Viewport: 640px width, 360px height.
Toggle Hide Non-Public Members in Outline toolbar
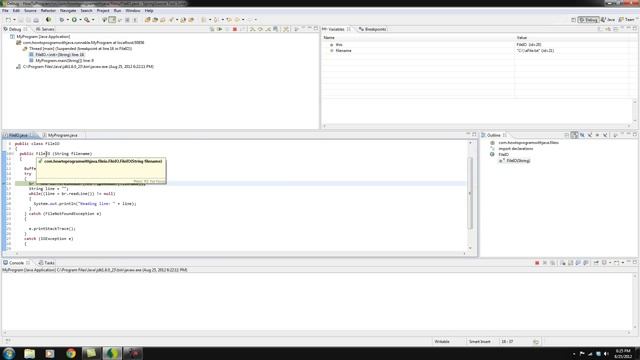[x=598, y=135]
